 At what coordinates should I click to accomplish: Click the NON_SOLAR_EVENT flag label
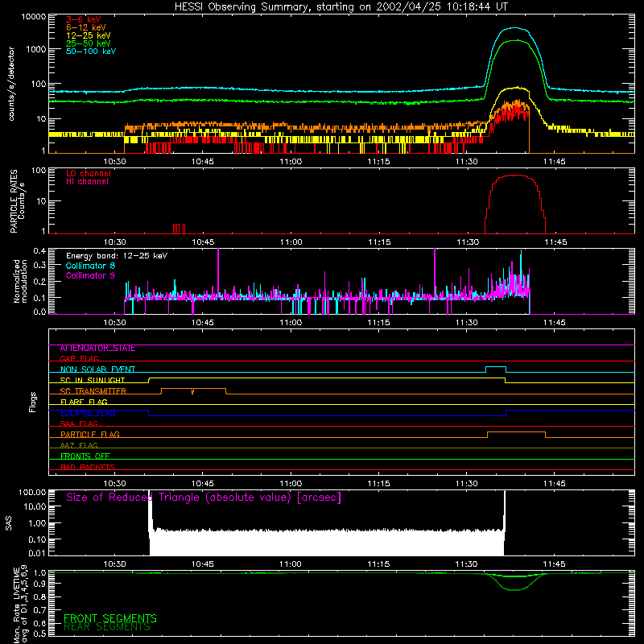point(97,369)
